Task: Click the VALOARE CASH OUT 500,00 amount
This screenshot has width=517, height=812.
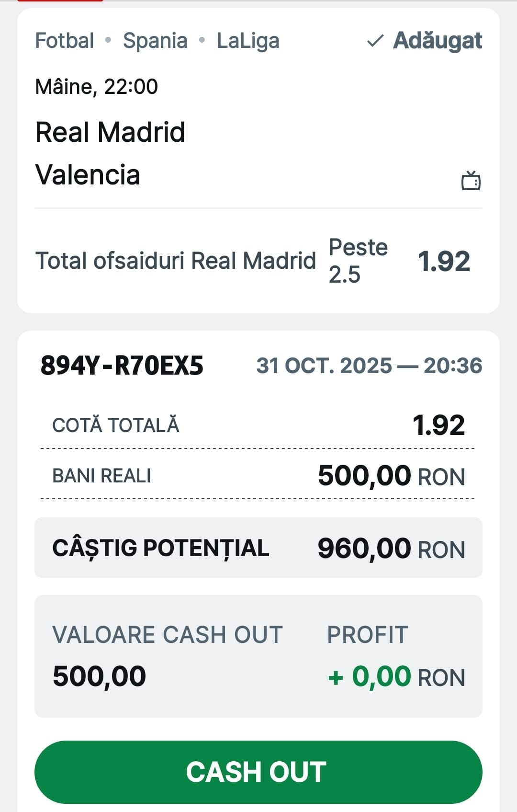Action: pyautogui.click(x=100, y=676)
